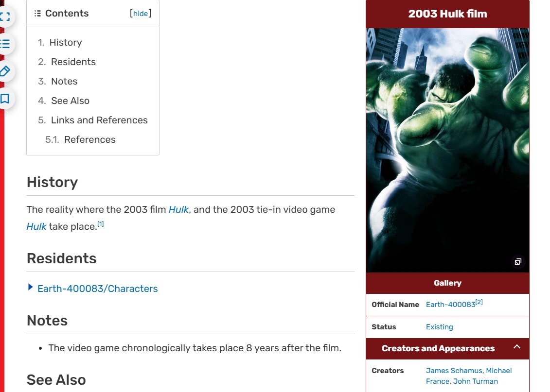Image resolution: width=550 pixels, height=392 pixels.
Task: Click the Hulk film poster image
Action: tap(447, 150)
